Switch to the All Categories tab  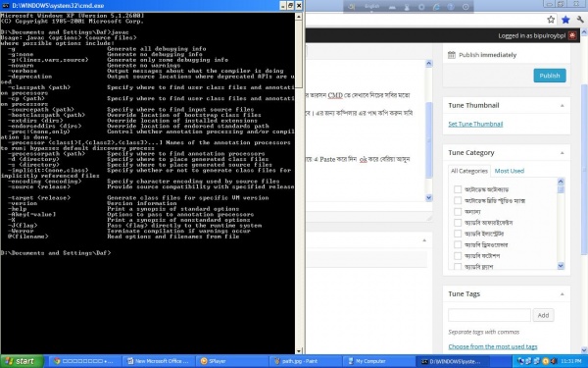468,171
